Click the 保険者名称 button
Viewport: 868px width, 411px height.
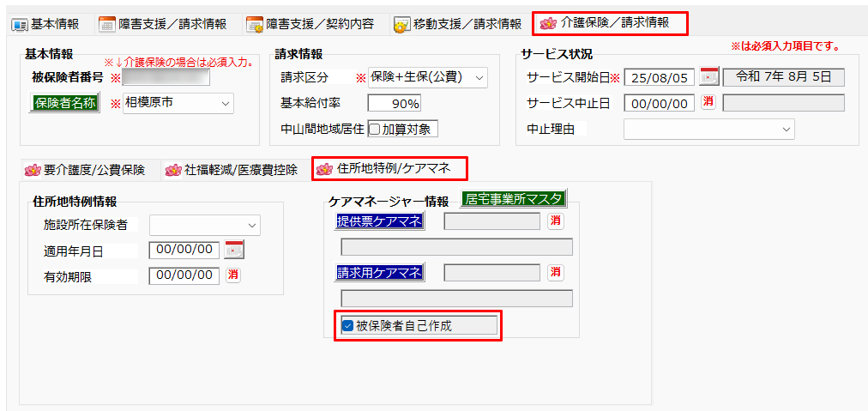pyautogui.click(x=64, y=103)
